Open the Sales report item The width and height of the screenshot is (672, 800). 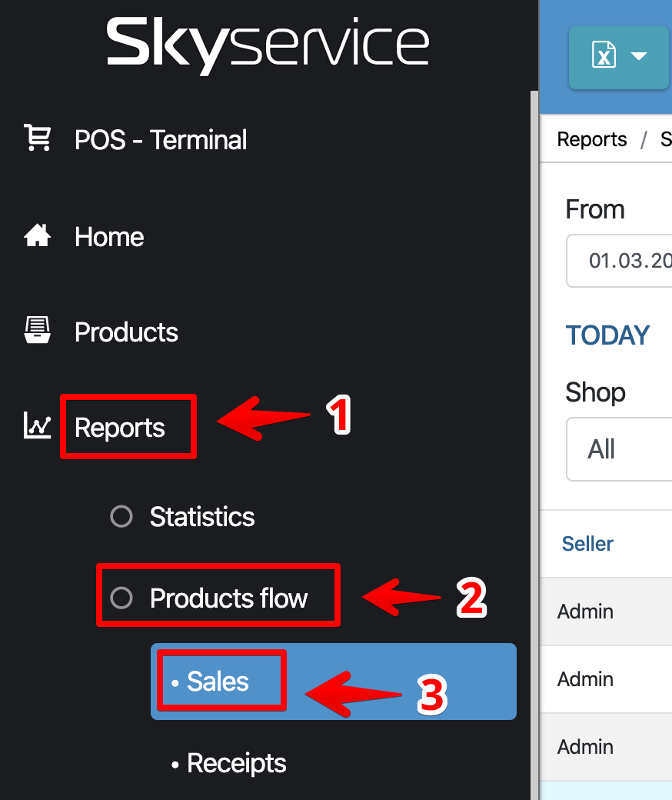coord(218,682)
